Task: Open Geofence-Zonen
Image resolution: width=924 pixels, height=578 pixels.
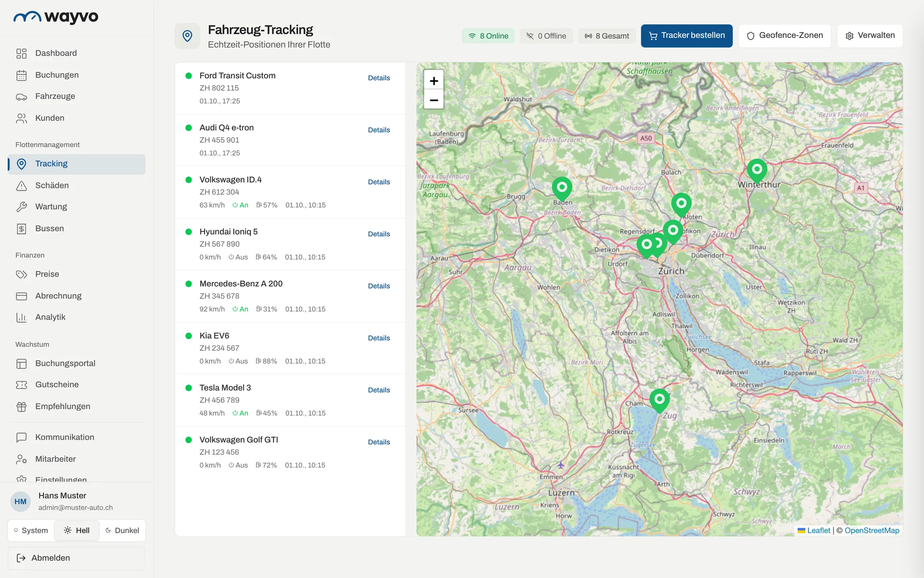Action: (x=785, y=35)
